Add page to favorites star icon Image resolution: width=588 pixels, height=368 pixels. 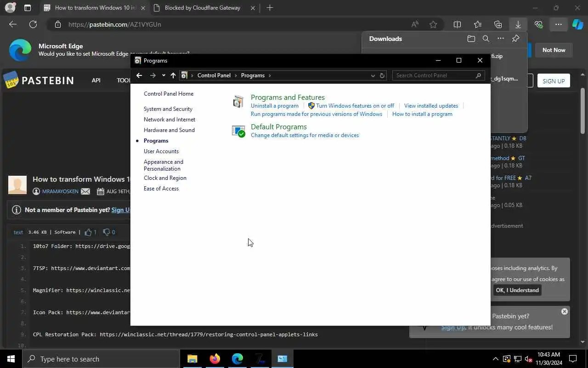coord(433,24)
